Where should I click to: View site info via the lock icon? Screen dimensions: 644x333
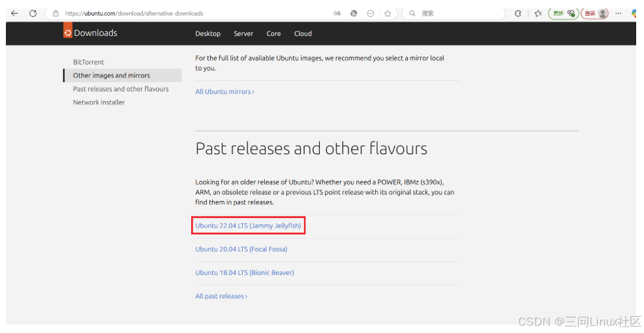[x=55, y=13]
